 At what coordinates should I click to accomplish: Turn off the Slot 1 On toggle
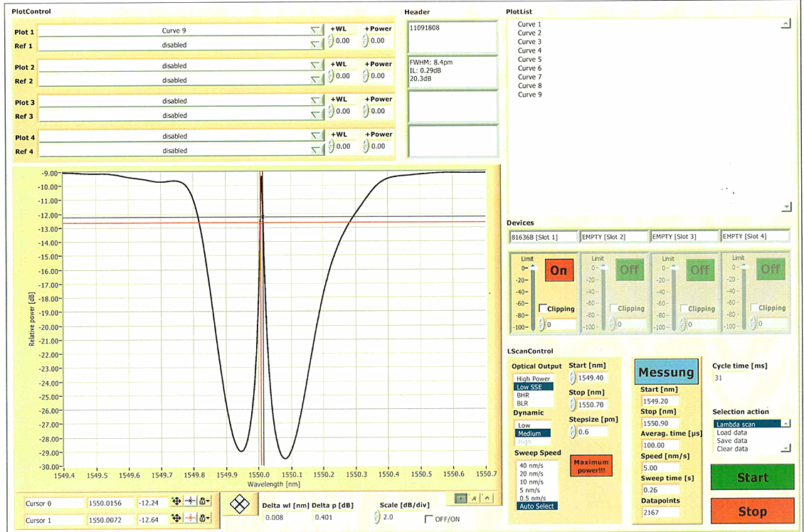[x=559, y=270]
